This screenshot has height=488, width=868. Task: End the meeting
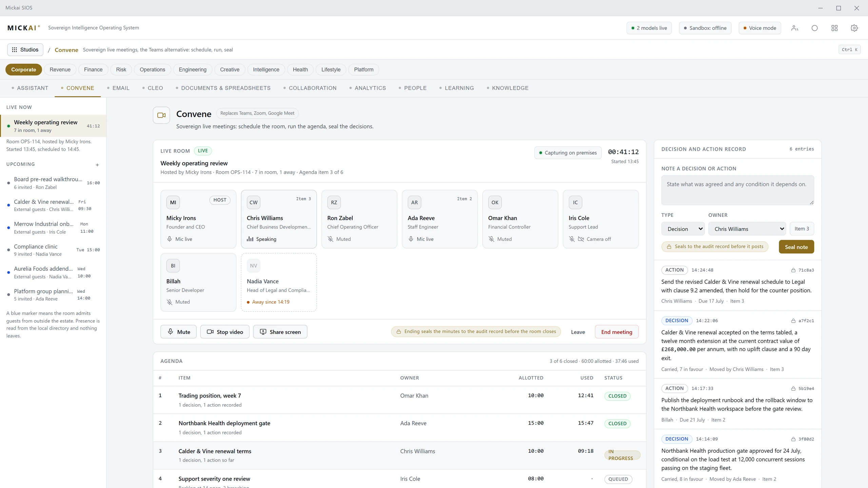(x=617, y=332)
